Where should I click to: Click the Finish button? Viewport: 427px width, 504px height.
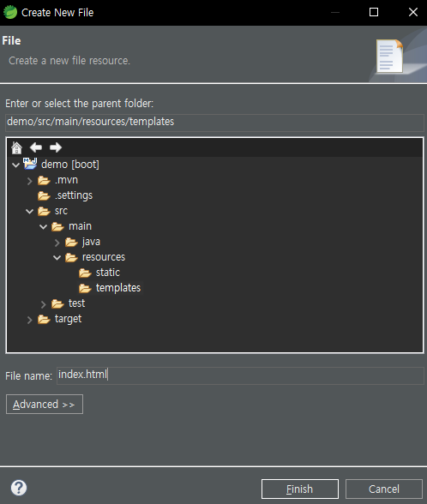click(x=300, y=489)
